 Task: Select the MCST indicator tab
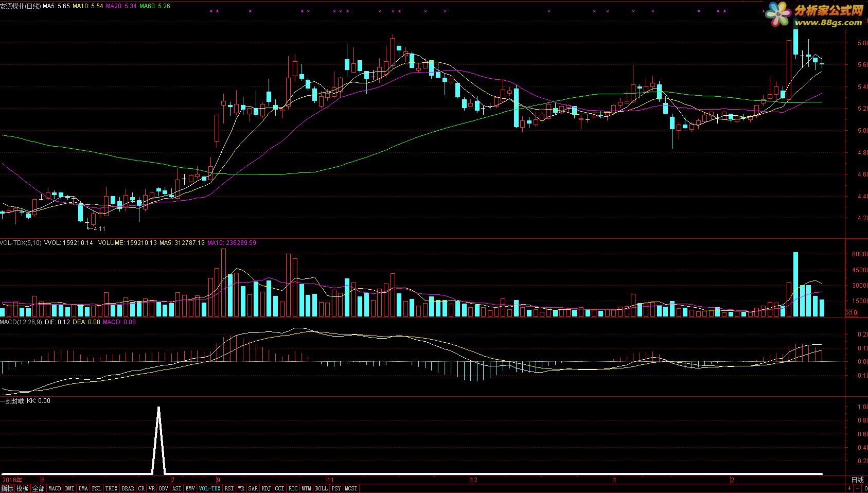pos(351,488)
